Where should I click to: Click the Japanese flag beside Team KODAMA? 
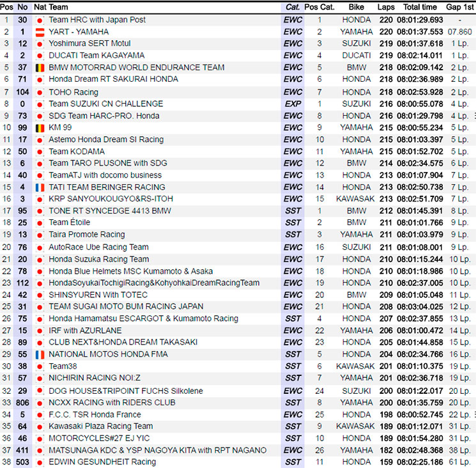coord(40,152)
